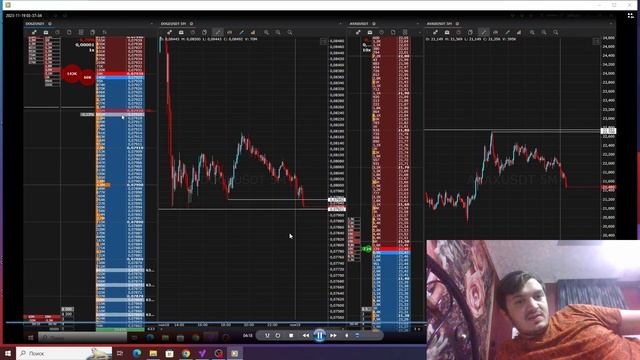Select the DOGEUSDT 5m chart tab

173,24
